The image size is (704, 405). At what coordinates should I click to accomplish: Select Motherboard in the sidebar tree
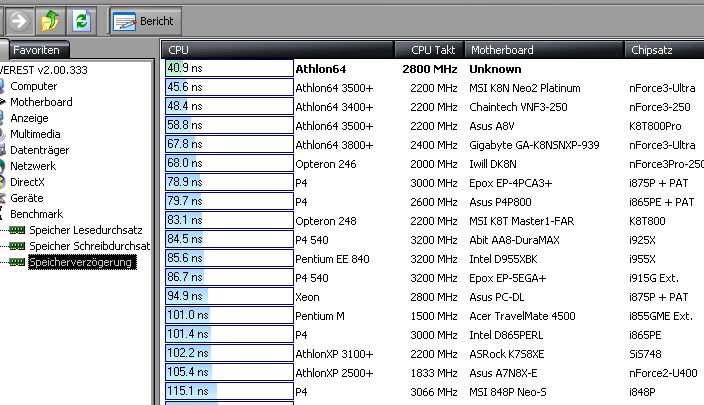pyautogui.click(x=41, y=102)
